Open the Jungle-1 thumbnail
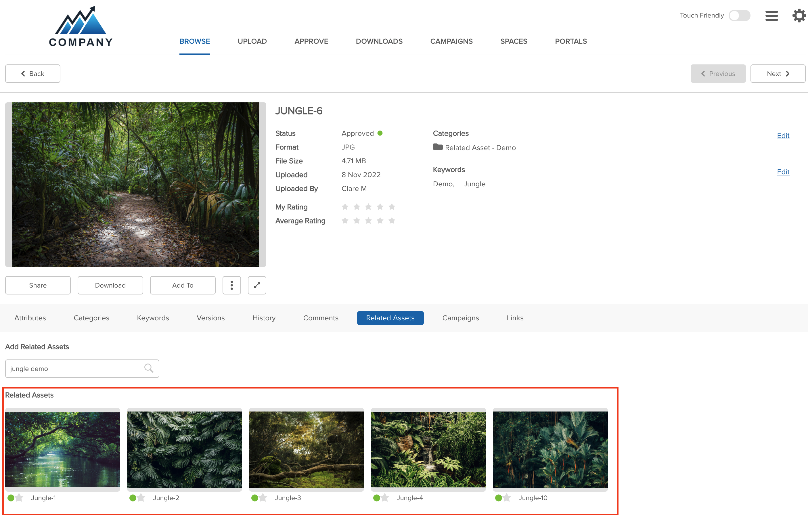The image size is (808, 532). (x=62, y=449)
